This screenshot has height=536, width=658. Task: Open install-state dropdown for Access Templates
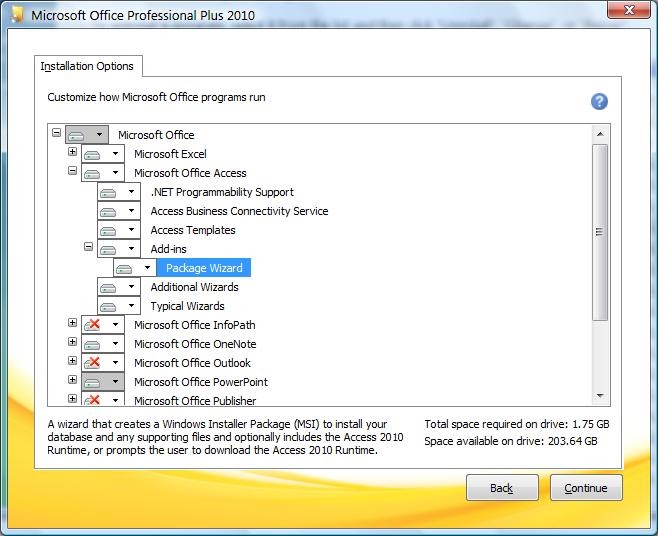coord(119,230)
